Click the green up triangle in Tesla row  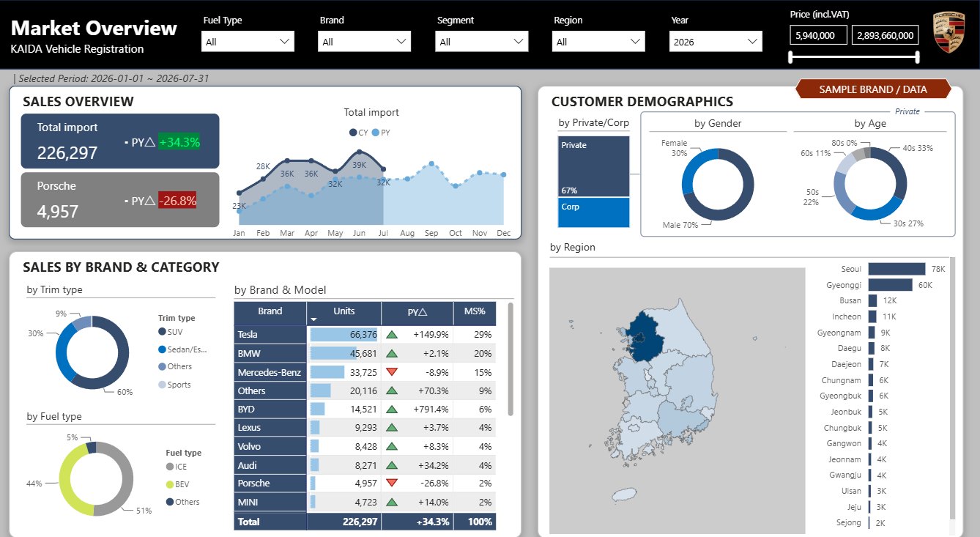point(392,334)
